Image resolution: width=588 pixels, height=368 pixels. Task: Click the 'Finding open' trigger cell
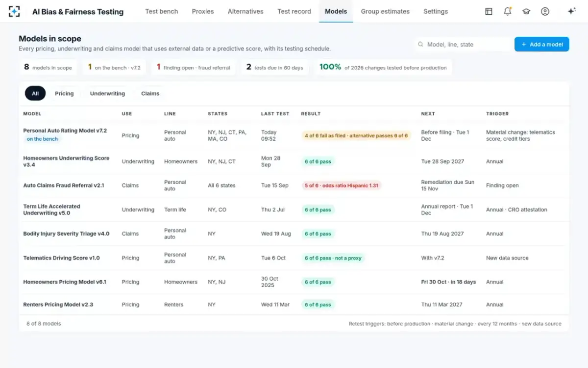502,185
